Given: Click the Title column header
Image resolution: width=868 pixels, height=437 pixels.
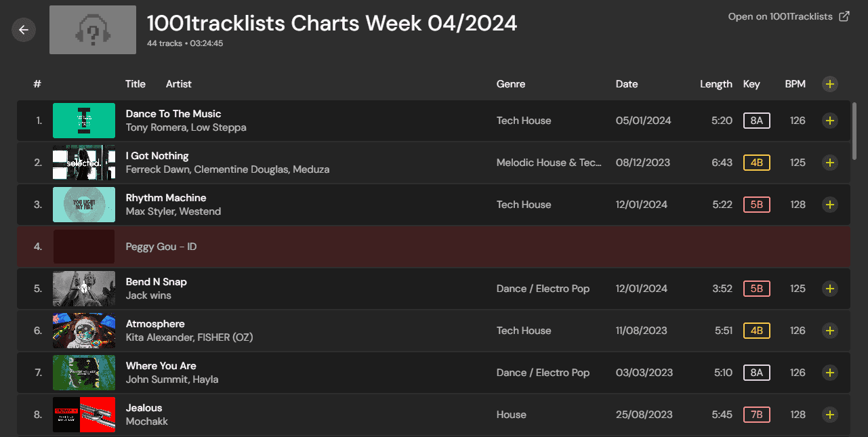Looking at the screenshot, I should pyautogui.click(x=135, y=84).
